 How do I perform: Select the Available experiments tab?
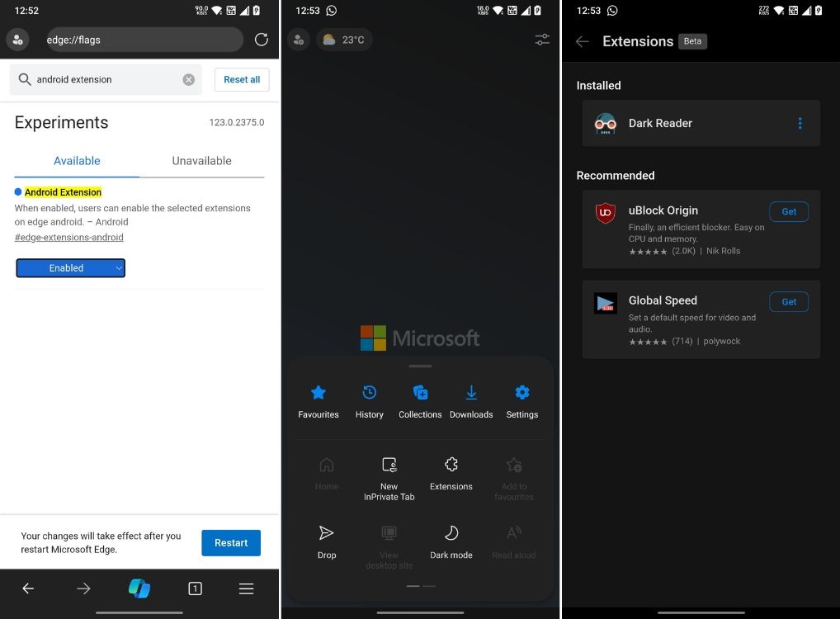point(76,161)
